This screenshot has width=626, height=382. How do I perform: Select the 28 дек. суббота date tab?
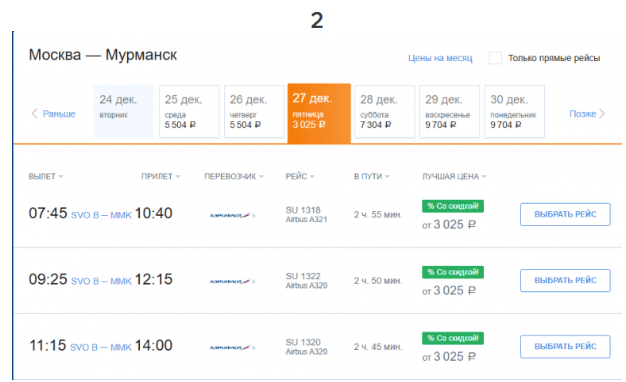click(384, 111)
